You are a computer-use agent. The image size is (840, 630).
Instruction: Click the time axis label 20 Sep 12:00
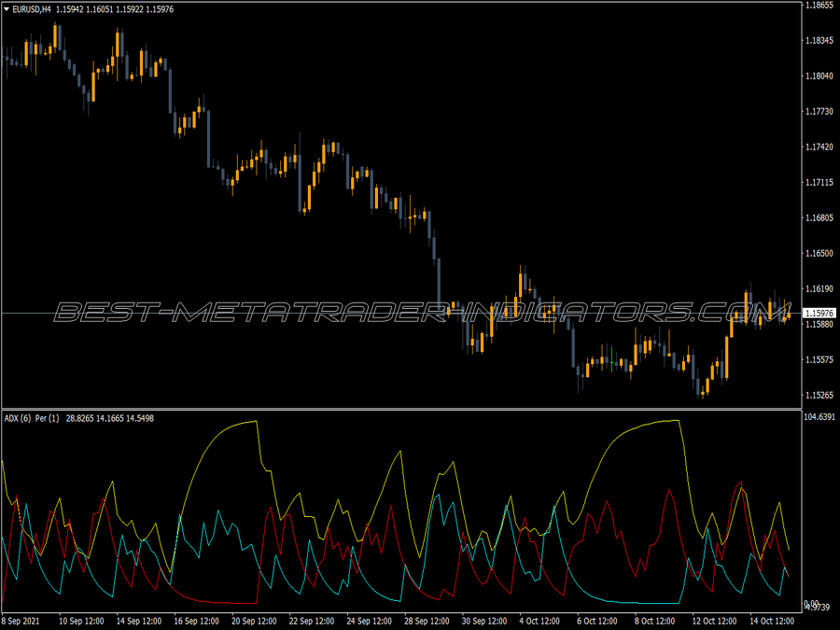[x=254, y=622]
